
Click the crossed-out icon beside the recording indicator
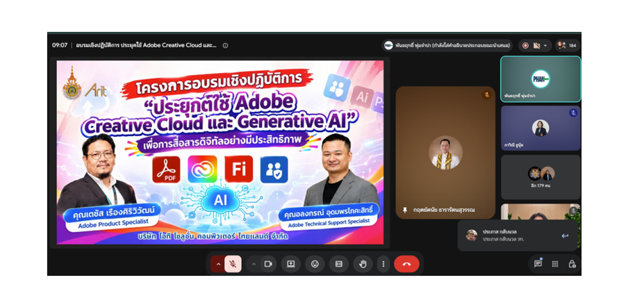point(536,46)
